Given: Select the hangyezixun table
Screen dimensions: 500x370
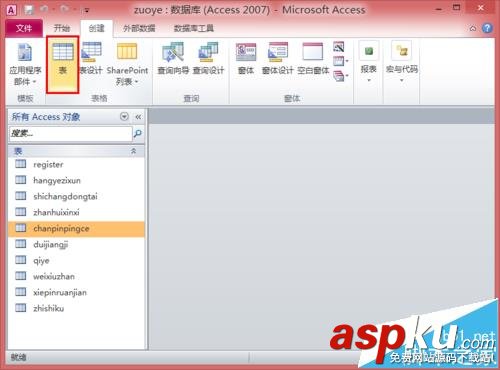Looking at the screenshot, I should click(76, 180).
